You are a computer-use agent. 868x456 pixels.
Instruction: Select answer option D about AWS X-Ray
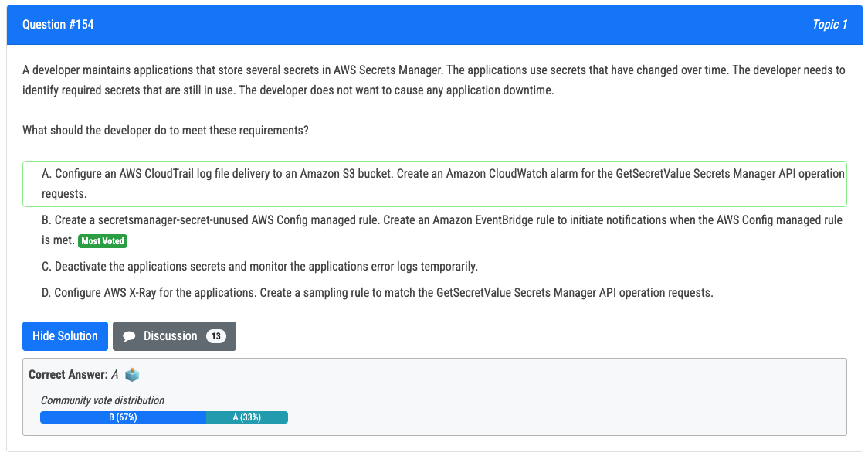378,293
